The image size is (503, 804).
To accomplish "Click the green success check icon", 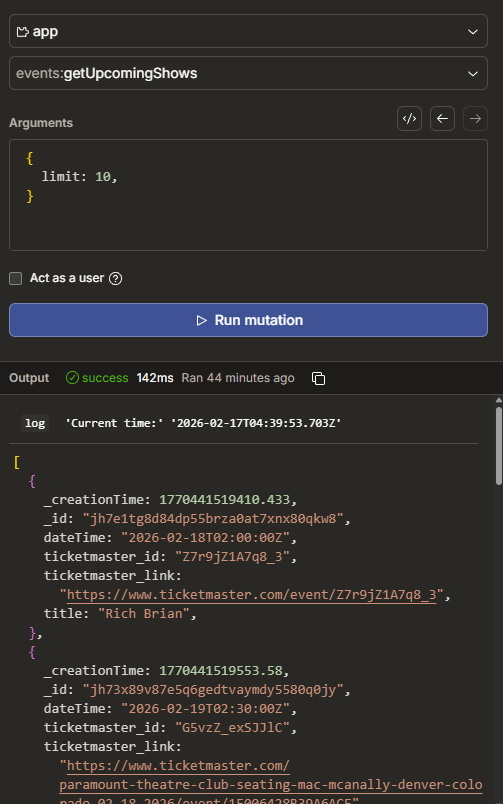I will pyautogui.click(x=72, y=378).
